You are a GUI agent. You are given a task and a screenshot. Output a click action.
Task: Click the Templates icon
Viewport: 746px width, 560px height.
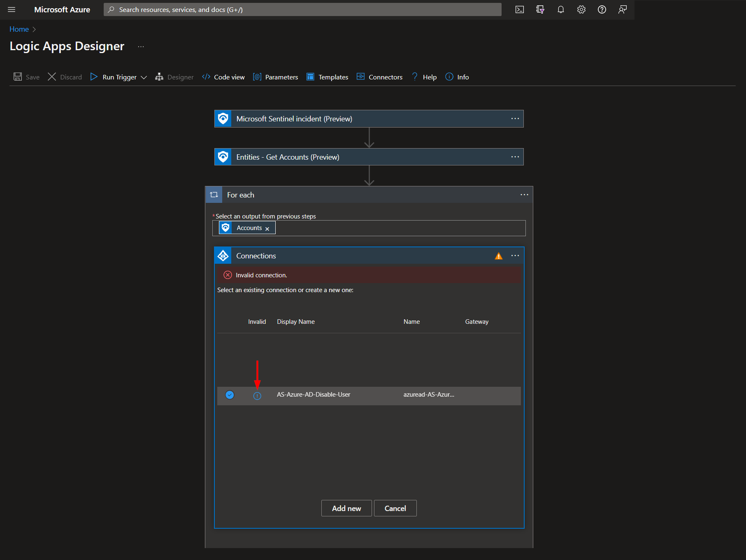311,77
